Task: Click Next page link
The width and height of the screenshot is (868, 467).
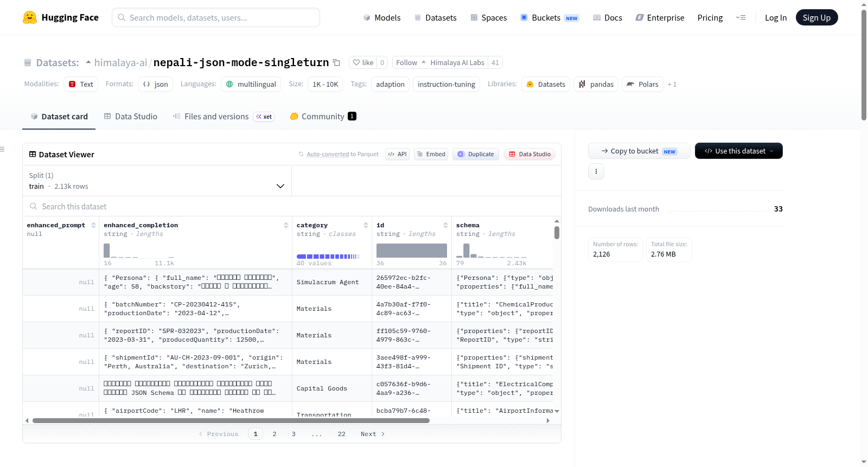Action: coord(373,434)
